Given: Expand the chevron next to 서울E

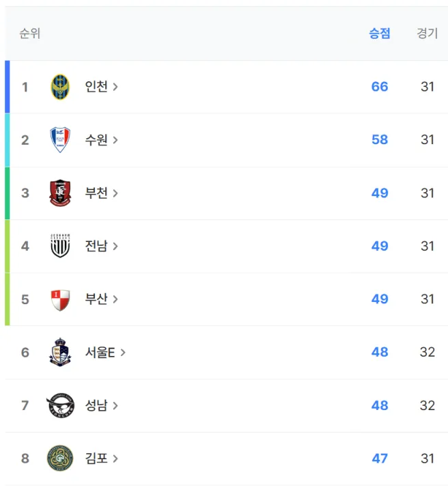Looking at the screenshot, I should click(123, 353).
